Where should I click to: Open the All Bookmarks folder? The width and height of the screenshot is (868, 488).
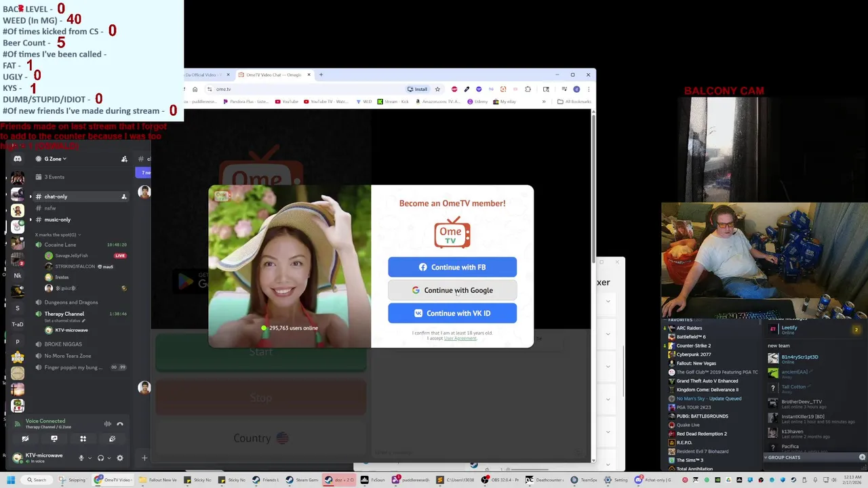tap(574, 102)
